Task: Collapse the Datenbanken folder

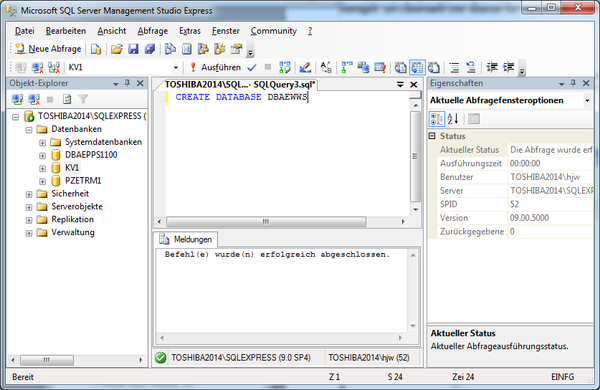Action: pyautogui.click(x=29, y=130)
